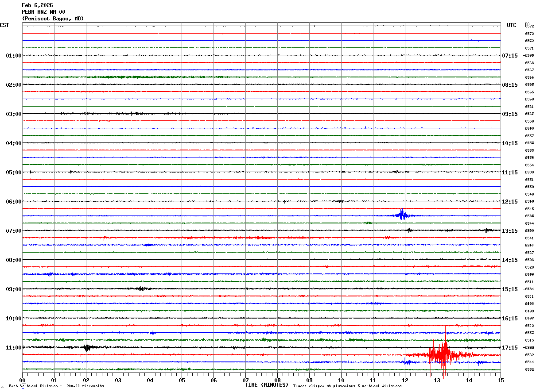Click the DC value 6566

click(529, 77)
